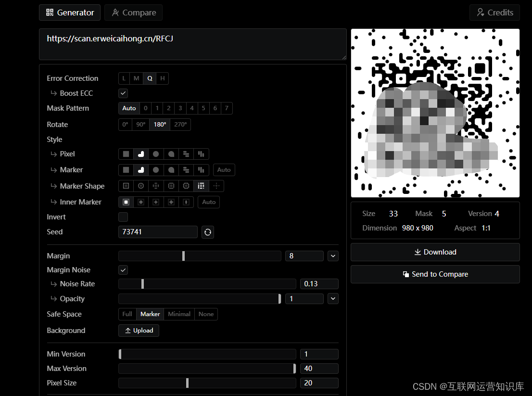Choose square Inner Marker icon
The height and width of the screenshot is (396, 532).
point(126,202)
